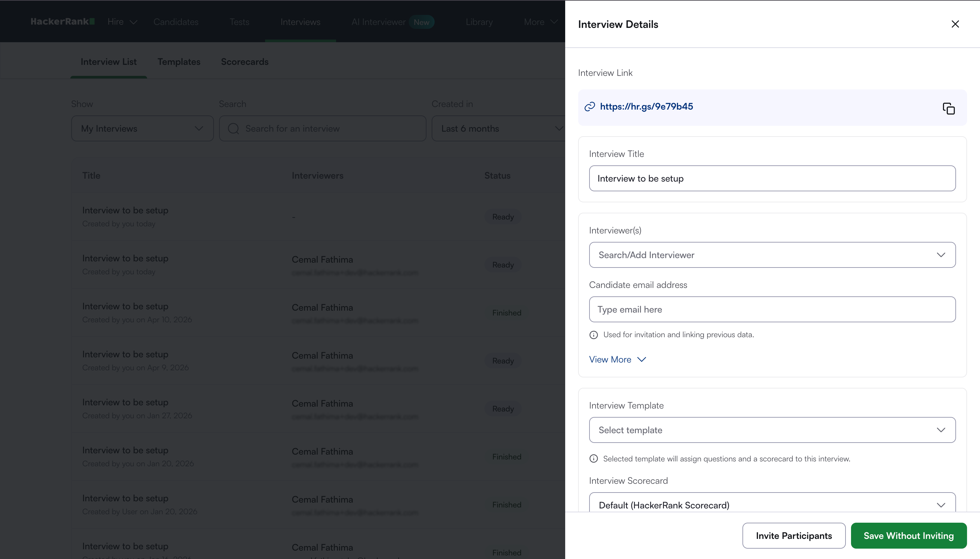Click the chain link icon beside URL
The height and width of the screenshot is (559, 980).
589,107
